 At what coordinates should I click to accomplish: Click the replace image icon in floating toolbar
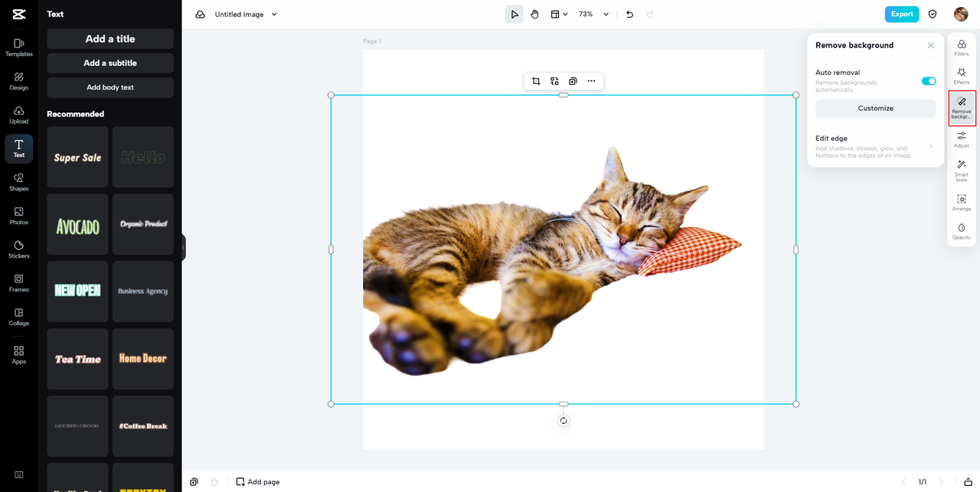(554, 80)
